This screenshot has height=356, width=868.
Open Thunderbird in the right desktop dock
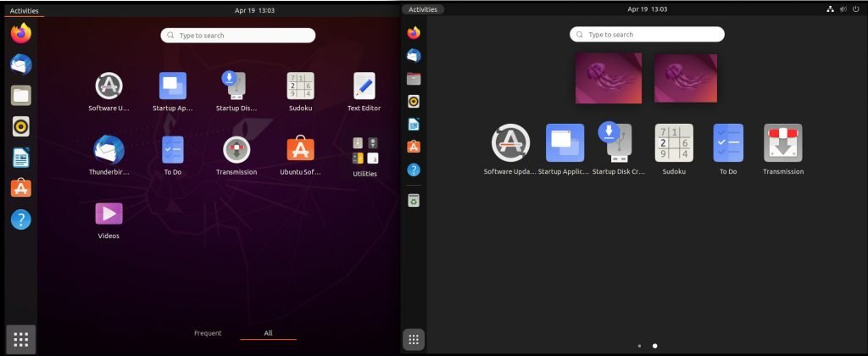[414, 55]
